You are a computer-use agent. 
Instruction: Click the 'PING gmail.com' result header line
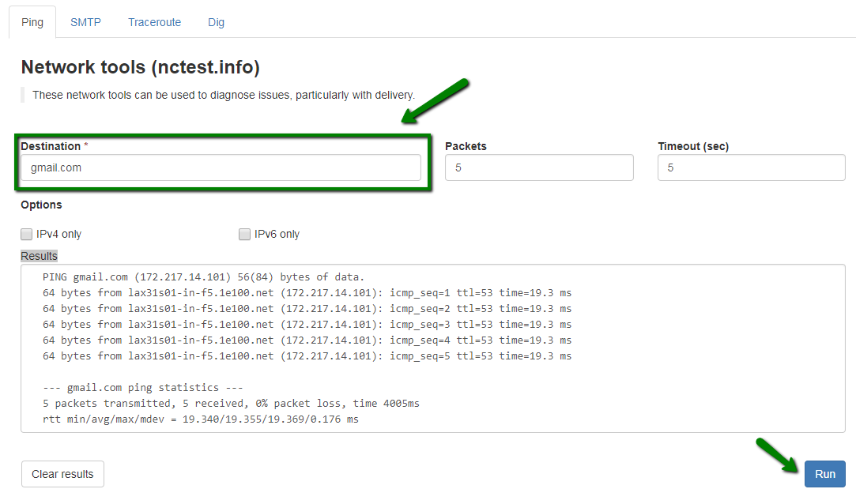[203, 277]
